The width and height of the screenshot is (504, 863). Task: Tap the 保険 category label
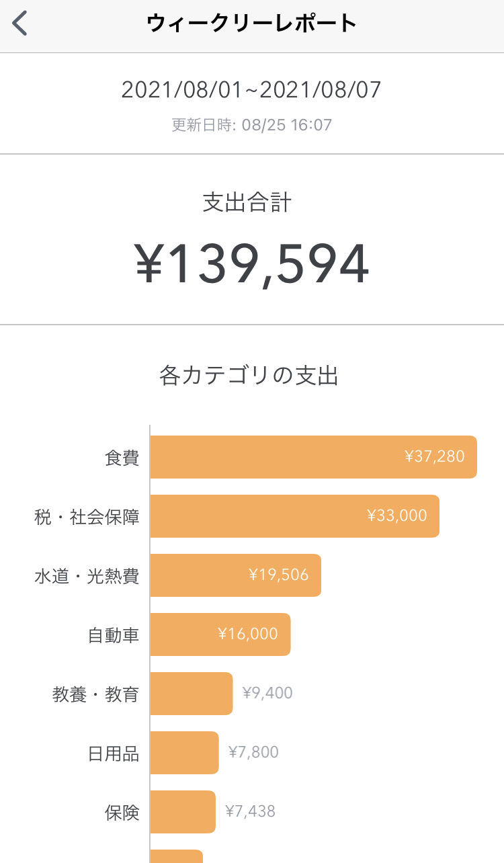(122, 813)
